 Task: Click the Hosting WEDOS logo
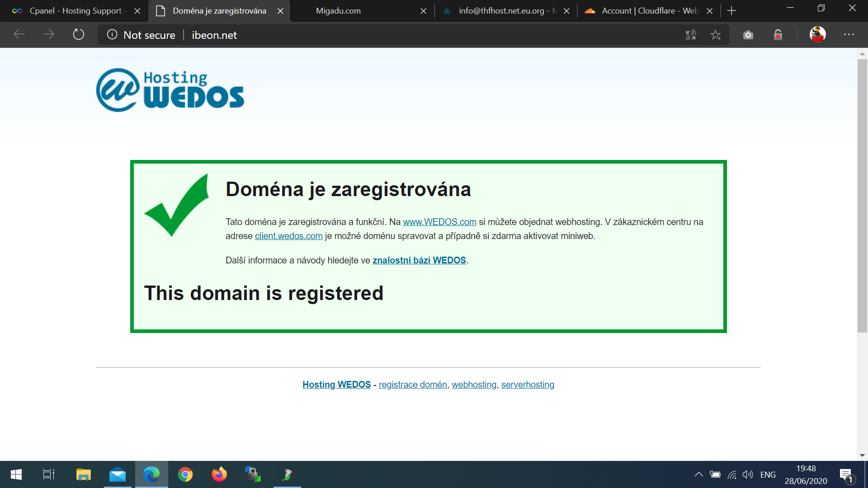pyautogui.click(x=170, y=90)
